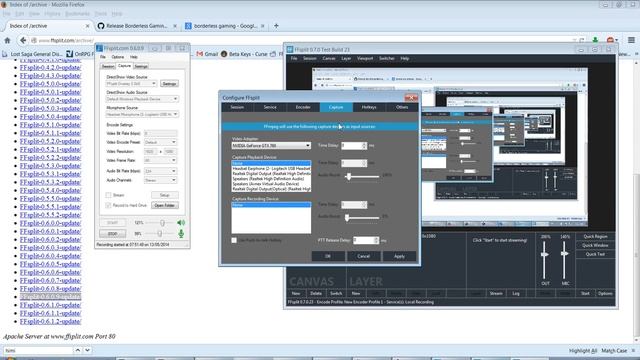Go back with the browser back arrow
Viewport: 640px width, 360px height.
pyautogui.click(x=23, y=40)
